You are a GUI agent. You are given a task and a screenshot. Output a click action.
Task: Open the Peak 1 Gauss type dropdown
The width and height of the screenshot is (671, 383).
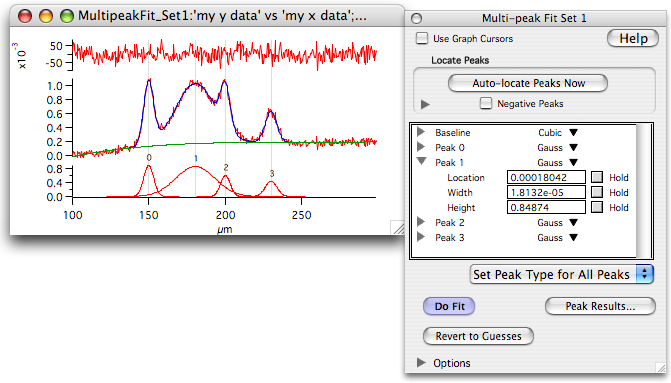coord(573,163)
